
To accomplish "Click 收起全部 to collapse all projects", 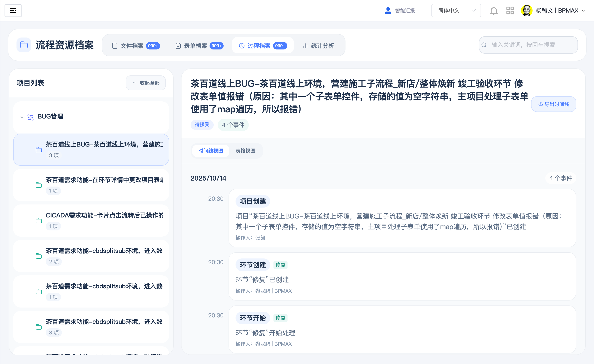I will [x=146, y=83].
